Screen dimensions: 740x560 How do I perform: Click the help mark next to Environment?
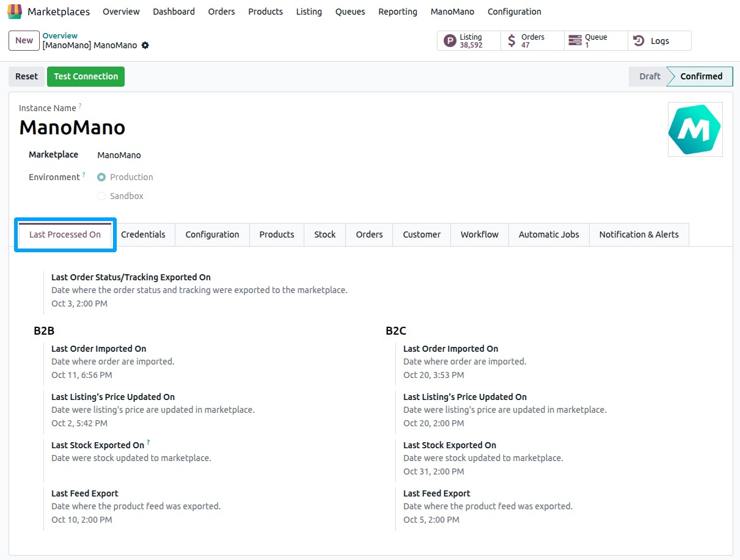[x=84, y=175]
